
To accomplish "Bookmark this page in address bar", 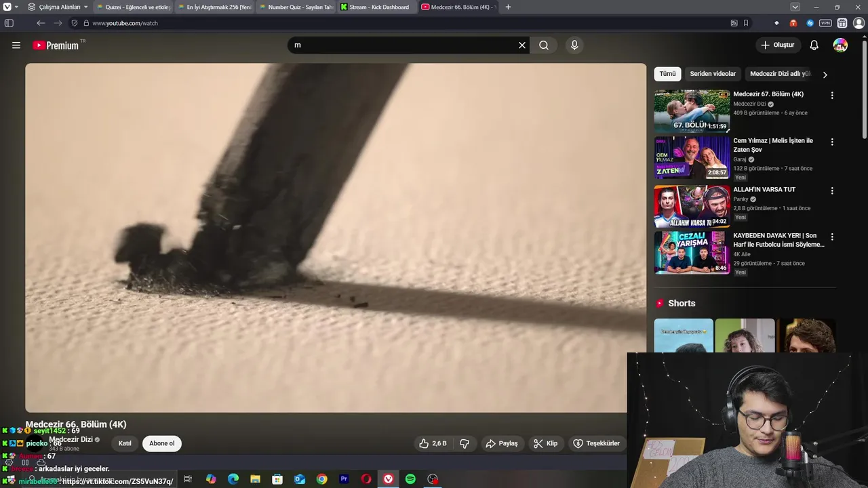I will coord(746,23).
